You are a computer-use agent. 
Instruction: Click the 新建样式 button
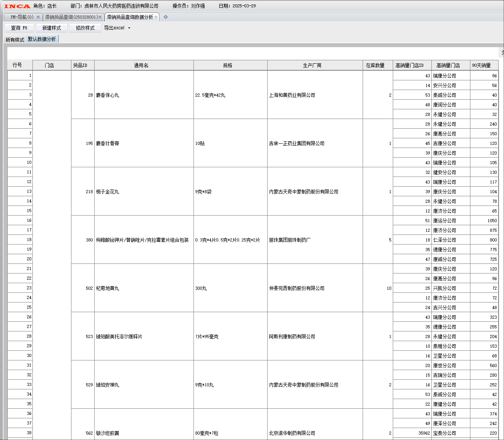(52, 28)
